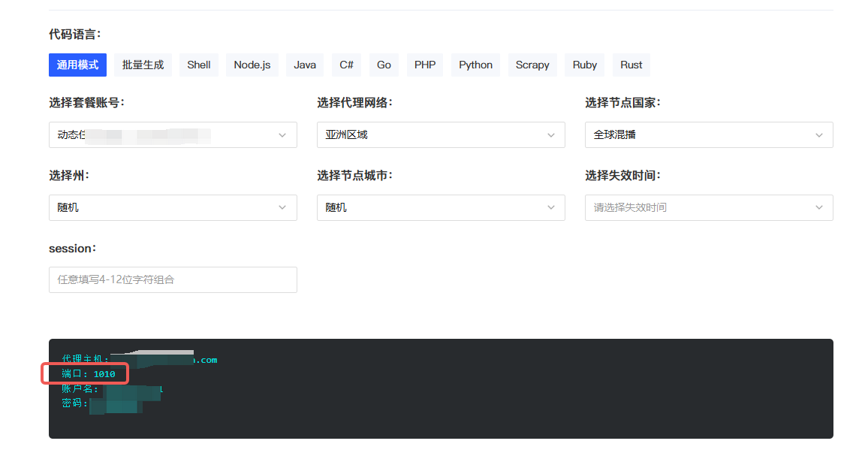The height and width of the screenshot is (462, 868).
Task: Expand the 选择州 dropdown
Action: [x=173, y=208]
